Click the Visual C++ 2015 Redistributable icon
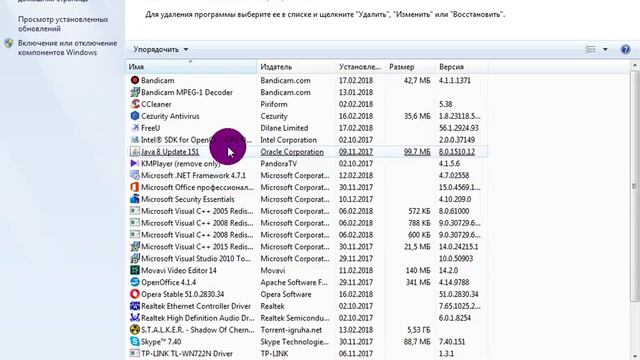640x360 pixels. 135,247
